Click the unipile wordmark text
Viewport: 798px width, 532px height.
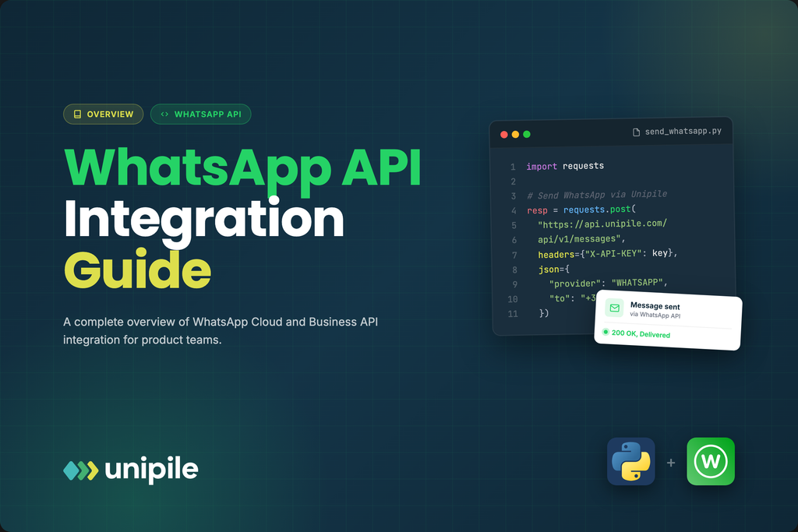[x=151, y=469]
